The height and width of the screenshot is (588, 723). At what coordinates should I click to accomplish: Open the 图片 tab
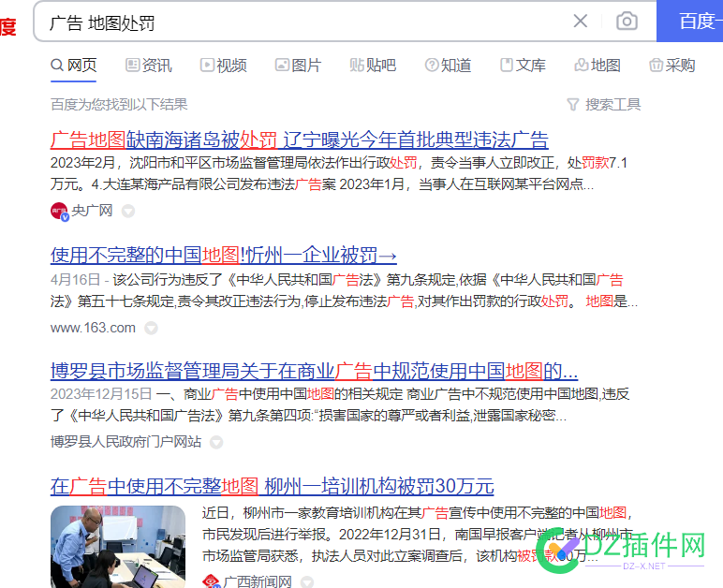[x=299, y=65]
